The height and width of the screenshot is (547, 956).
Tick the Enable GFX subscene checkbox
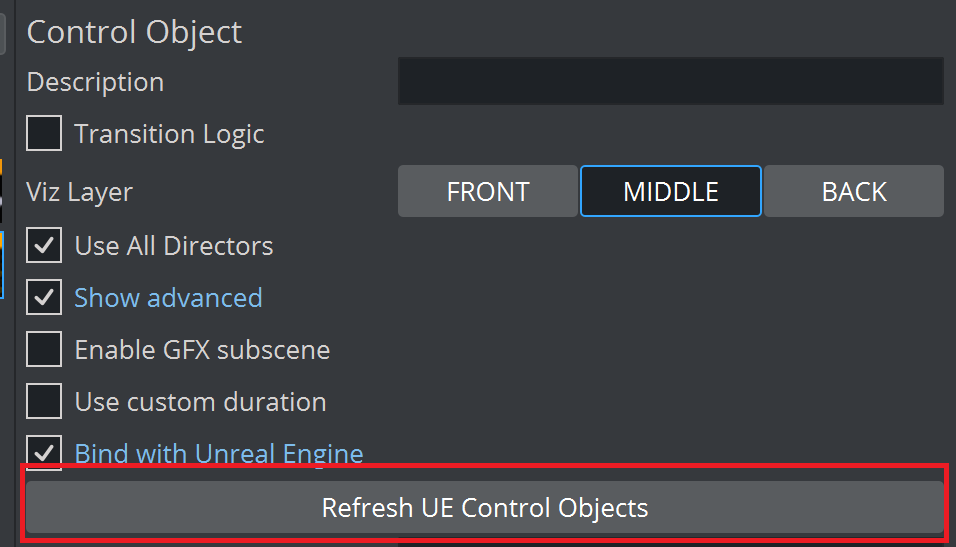coord(44,350)
